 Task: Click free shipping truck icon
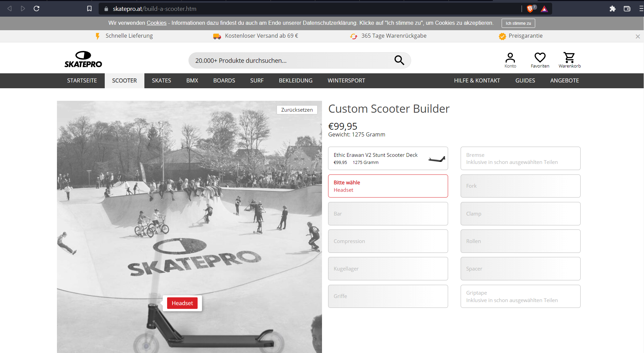217,36
